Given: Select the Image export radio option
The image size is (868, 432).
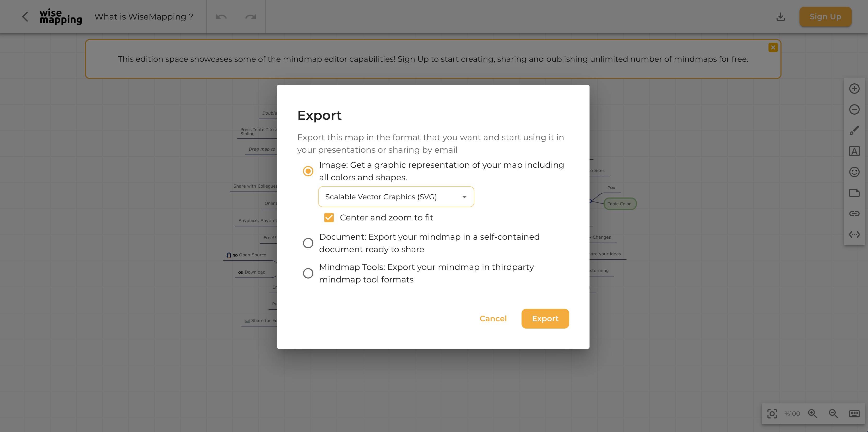Looking at the screenshot, I should 308,171.
